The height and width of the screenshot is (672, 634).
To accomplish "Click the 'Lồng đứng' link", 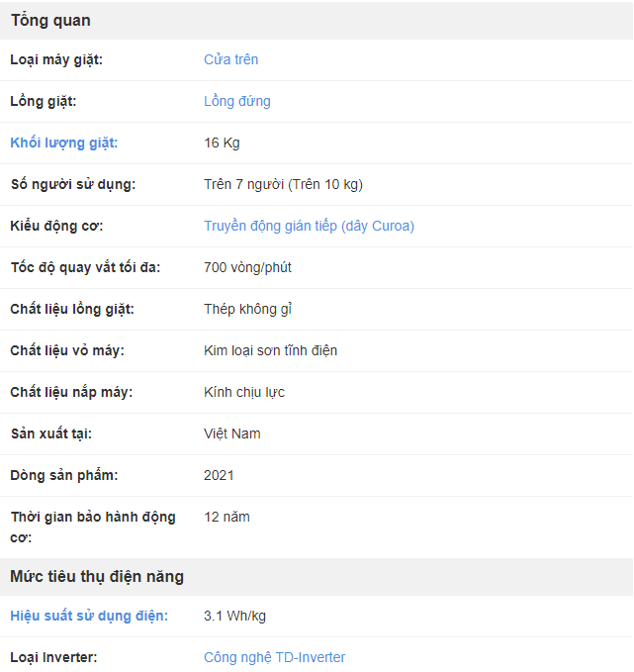I will tap(237, 101).
